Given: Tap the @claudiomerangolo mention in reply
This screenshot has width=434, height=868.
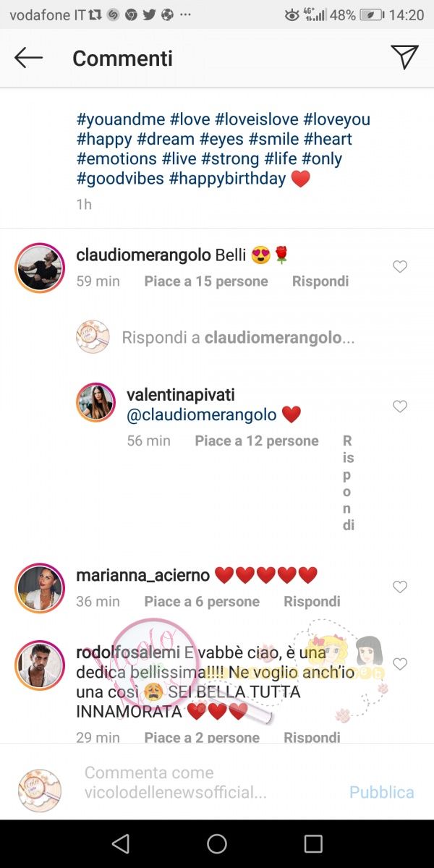Looking at the screenshot, I should point(202,415).
